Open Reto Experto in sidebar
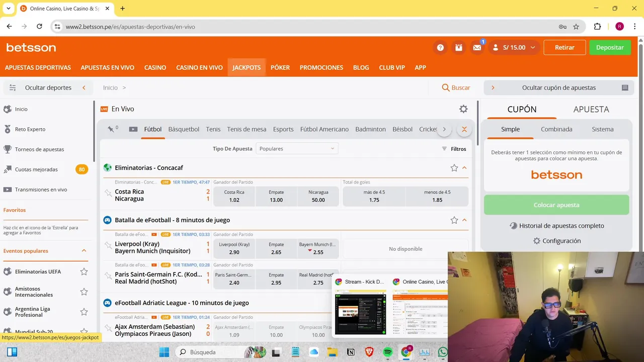Image resolution: width=644 pixels, height=362 pixels. (30, 129)
